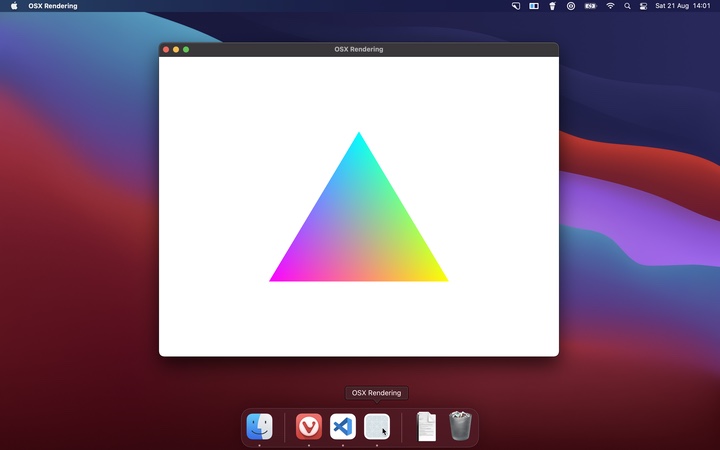Open the Trash in the Dock
The width and height of the screenshot is (720, 450).
[460, 427]
